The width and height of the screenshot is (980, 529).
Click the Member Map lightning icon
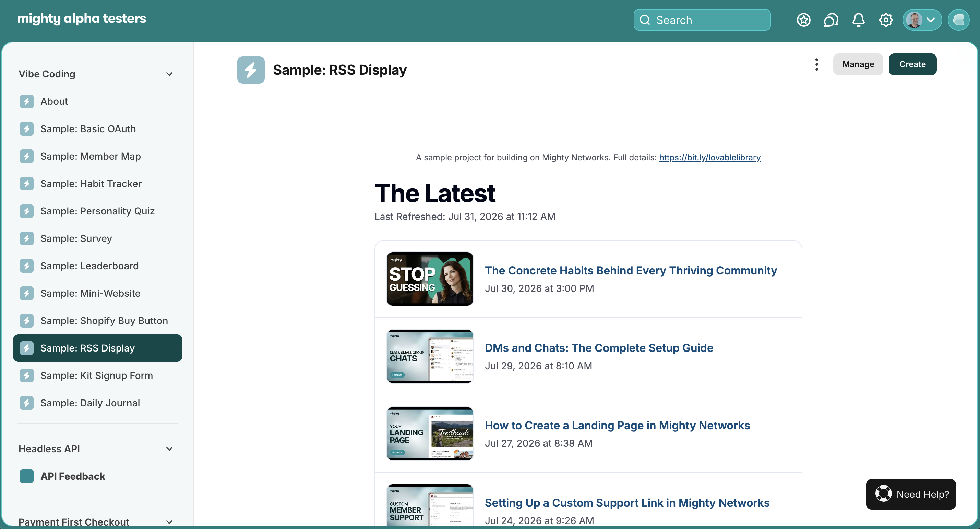pos(27,156)
